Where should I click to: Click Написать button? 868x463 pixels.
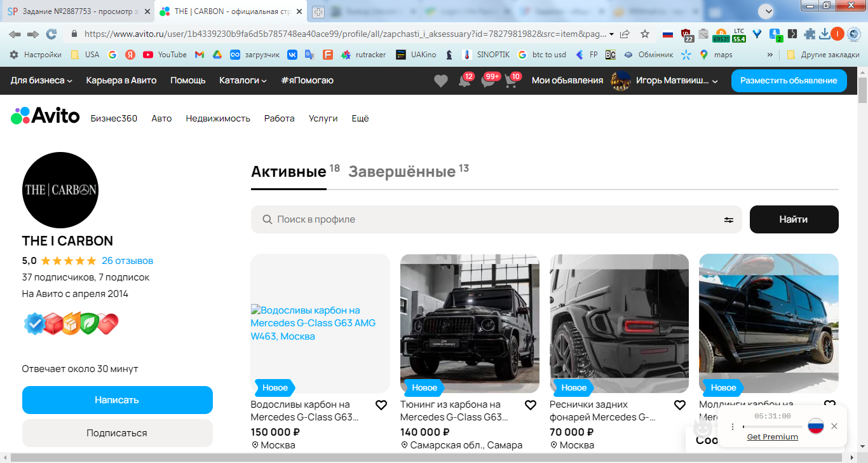tap(117, 400)
